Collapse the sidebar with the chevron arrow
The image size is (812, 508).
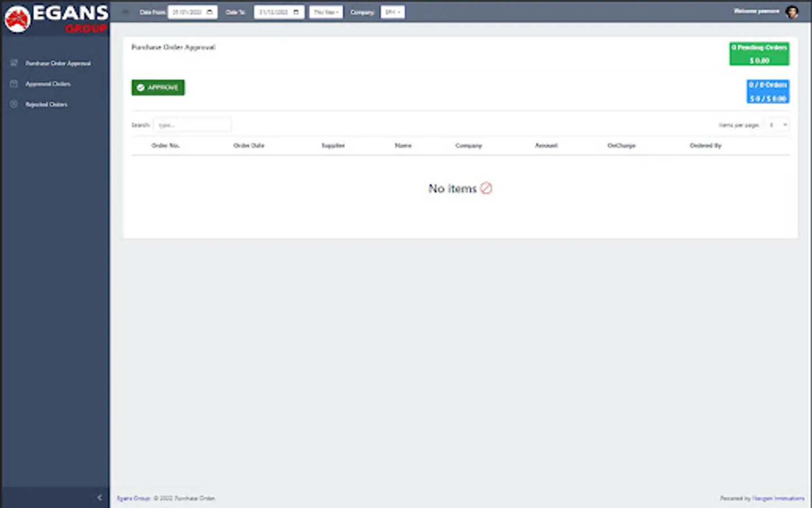(x=100, y=497)
